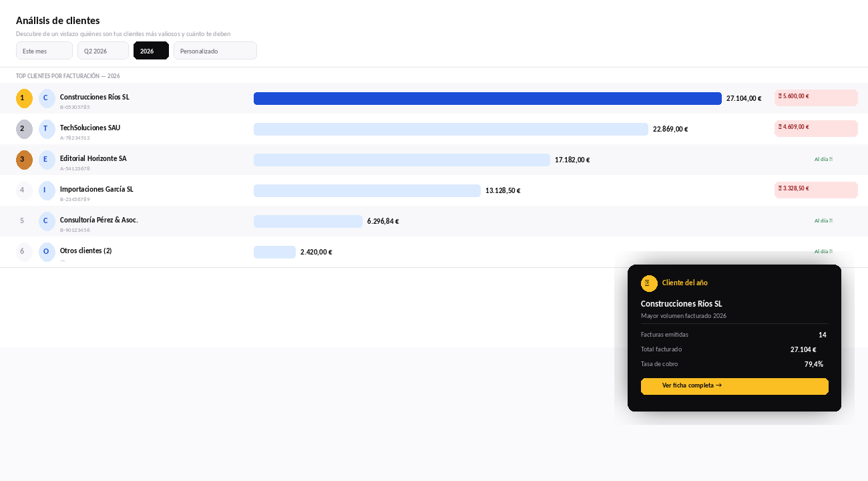Image resolution: width=868 pixels, height=481 pixels.
Task: Click the rank 5 number badge
Action: coord(24,221)
